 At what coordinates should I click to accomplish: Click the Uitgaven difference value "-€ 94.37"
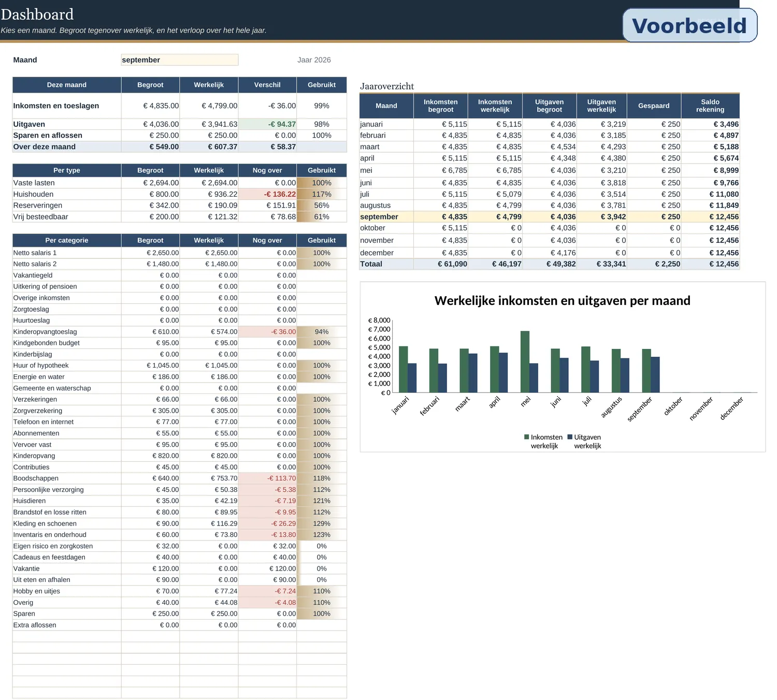[267, 124]
